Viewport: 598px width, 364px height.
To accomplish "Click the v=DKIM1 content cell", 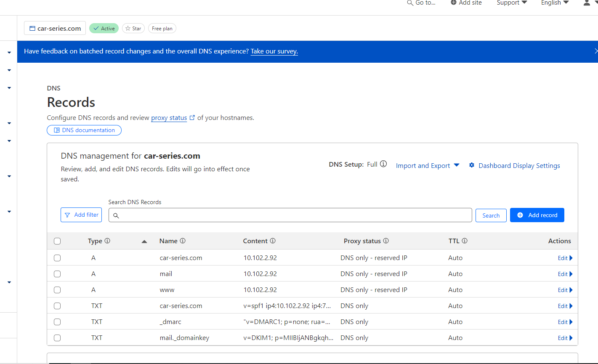I will tap(289, 338).
